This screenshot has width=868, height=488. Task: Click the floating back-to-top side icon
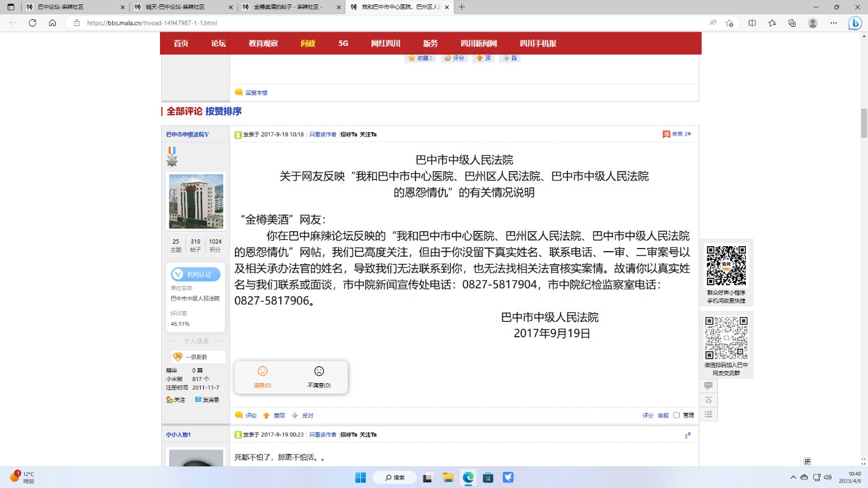coord(709,400)
